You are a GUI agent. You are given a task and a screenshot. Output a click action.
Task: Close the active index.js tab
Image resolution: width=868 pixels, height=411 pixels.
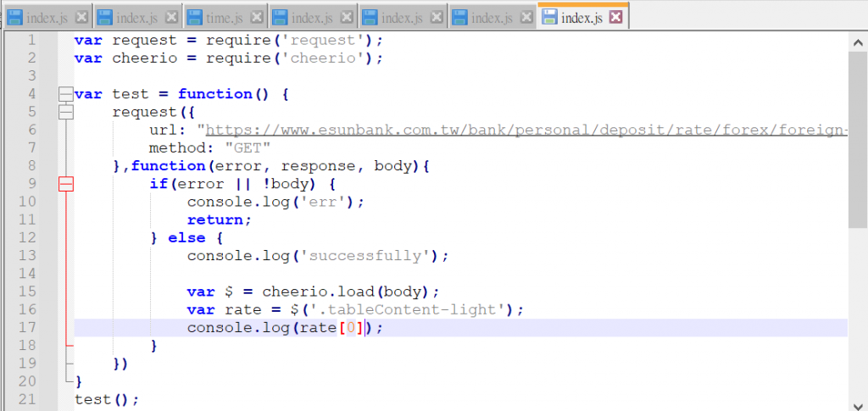[x=615, y=17]
